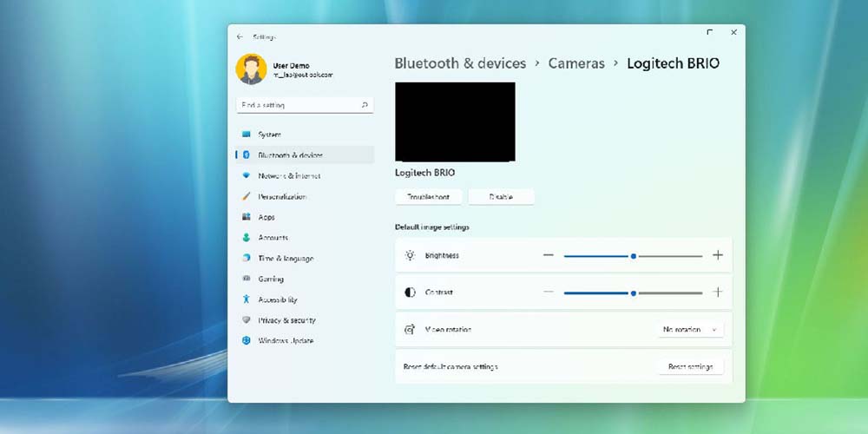This screenshot has height=434, width=868.
Task: Increase contrast with the plus button
Action: pos(718,293)
